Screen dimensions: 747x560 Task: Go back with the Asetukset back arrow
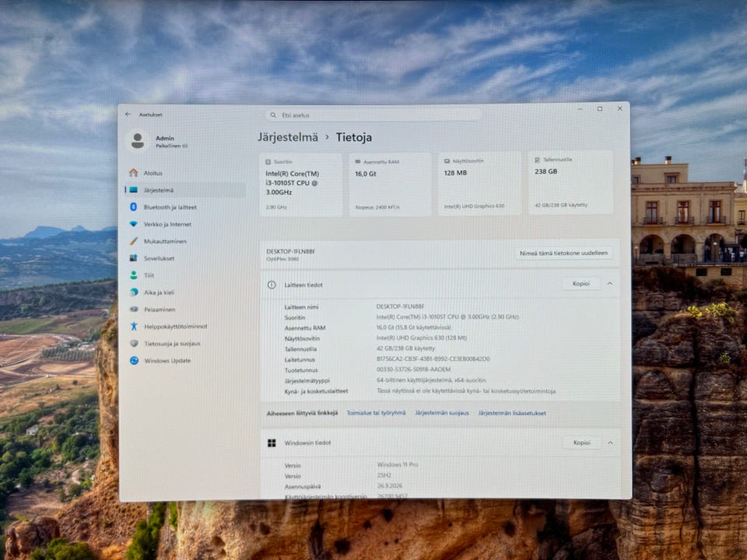point(128,115)
